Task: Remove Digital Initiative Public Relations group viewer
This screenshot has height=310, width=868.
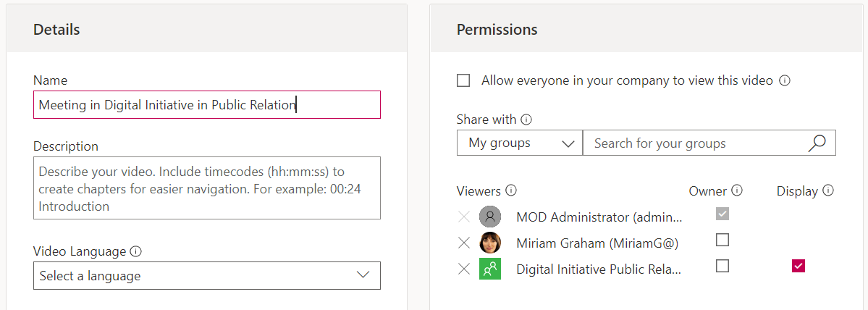Action: (x=464, y=269)
